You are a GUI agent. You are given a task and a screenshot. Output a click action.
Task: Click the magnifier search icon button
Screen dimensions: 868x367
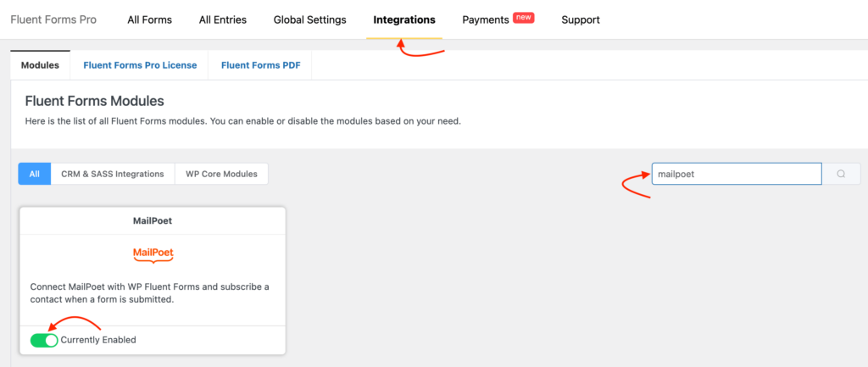pos(841,174)
